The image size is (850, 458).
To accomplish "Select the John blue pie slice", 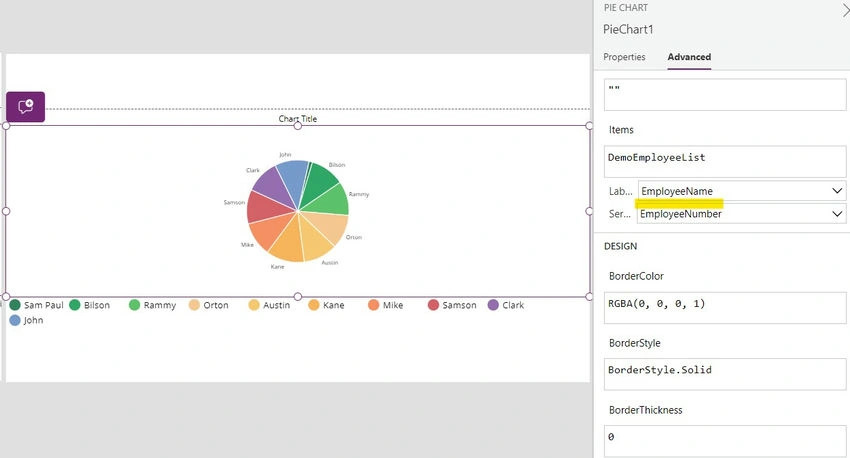I will click(x=293, y=179).
